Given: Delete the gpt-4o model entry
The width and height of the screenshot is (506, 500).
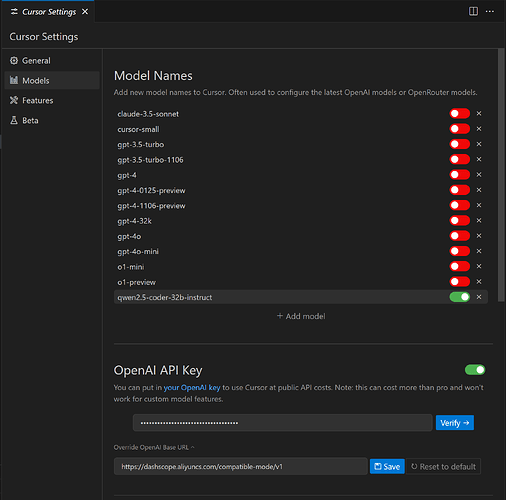Looking at the screenshot, I should coord(479,236).
